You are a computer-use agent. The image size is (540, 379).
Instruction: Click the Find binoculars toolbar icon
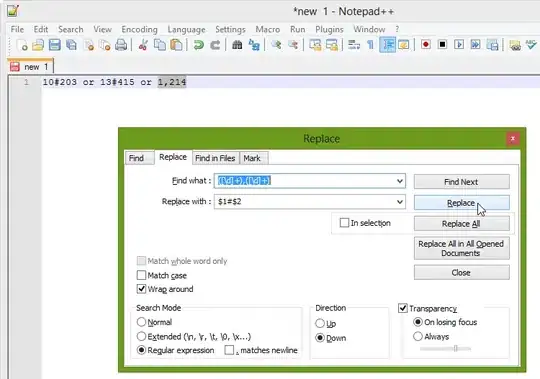pos(237,45)
